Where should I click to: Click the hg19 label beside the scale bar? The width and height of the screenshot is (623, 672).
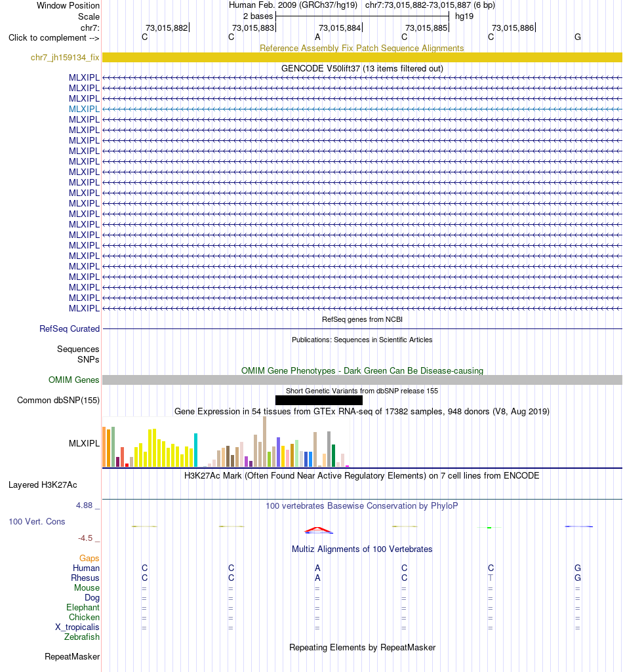pyautogui.click(x=464, y=16)
